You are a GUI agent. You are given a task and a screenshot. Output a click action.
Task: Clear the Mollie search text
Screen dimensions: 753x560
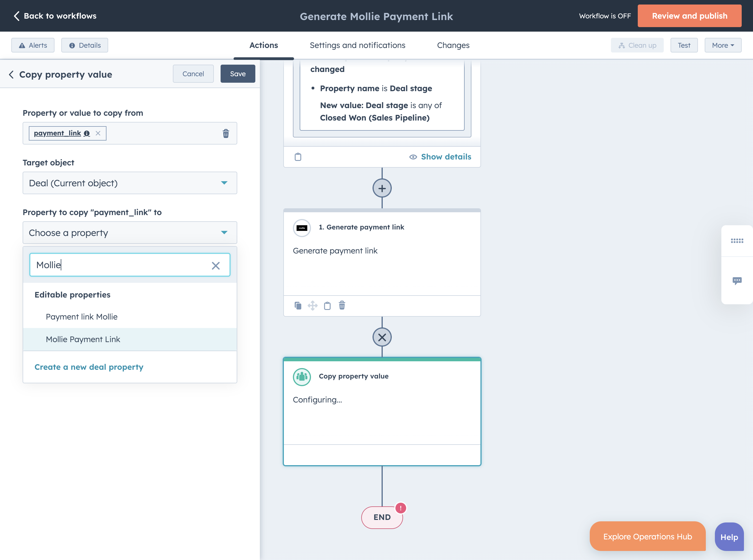[x=216, y=265]
